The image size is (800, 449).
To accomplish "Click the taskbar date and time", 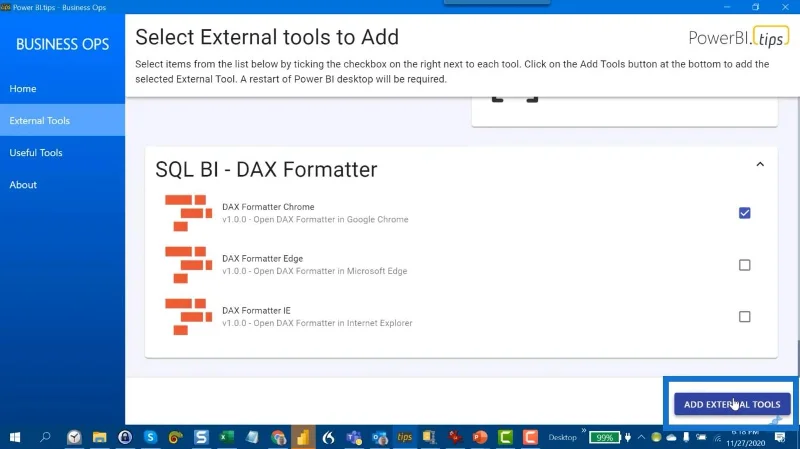I will click(745, 438).
